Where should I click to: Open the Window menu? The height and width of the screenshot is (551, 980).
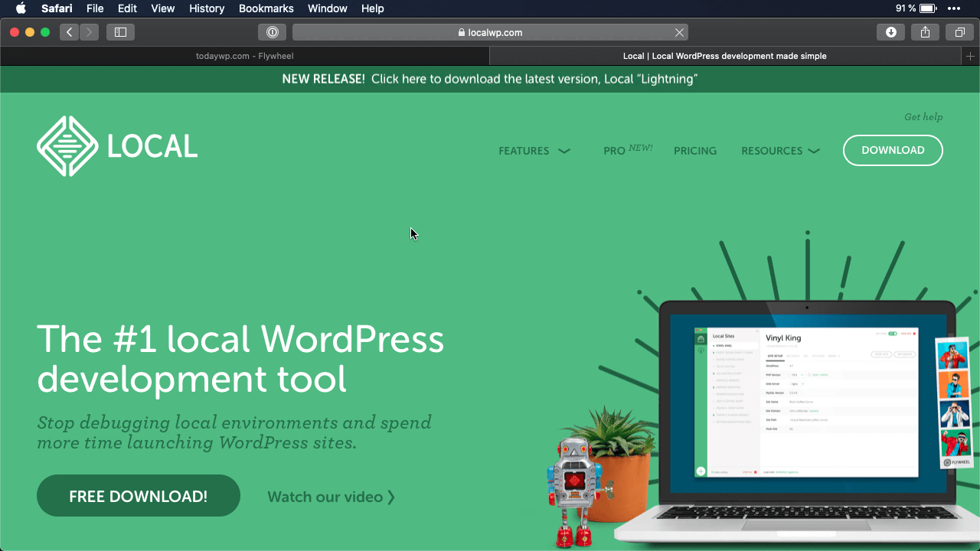pyautogui.click(x=326, y=8)
